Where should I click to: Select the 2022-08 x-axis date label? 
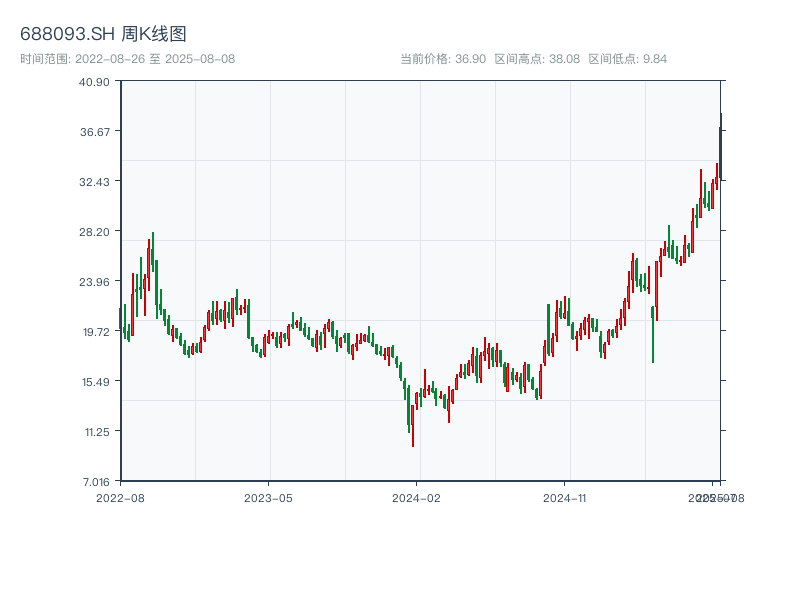pos(120,497)
